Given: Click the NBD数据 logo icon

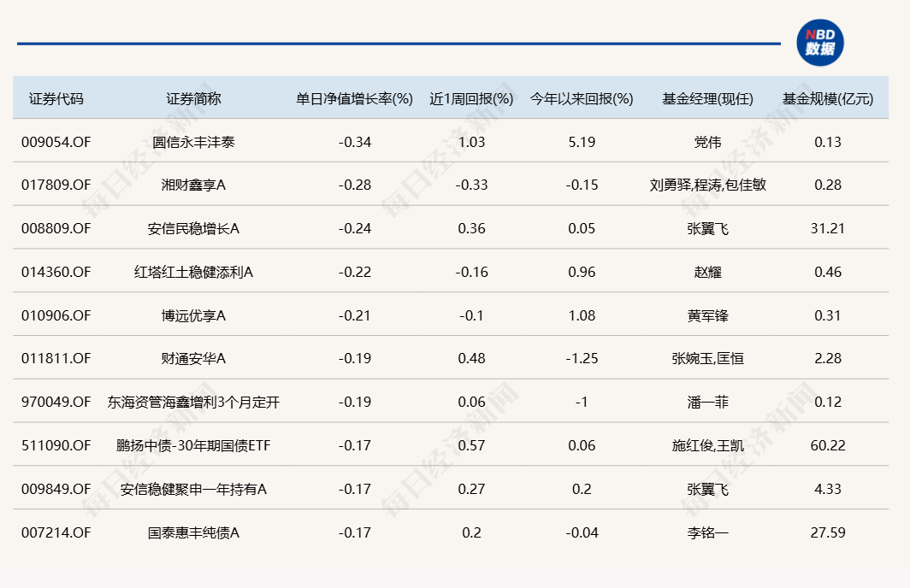Looking at the screenshot, I should point(820,43).
